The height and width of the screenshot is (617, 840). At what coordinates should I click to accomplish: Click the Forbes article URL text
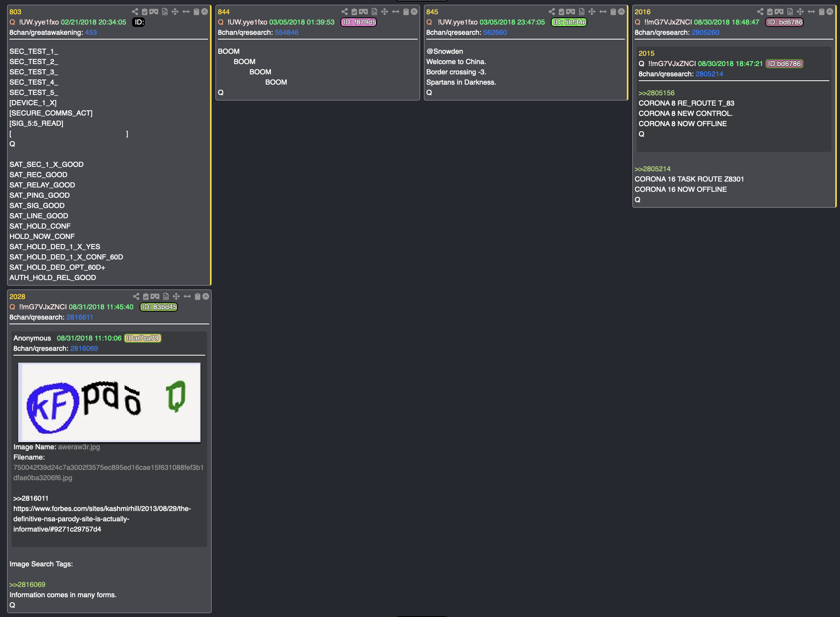(102, 519)
